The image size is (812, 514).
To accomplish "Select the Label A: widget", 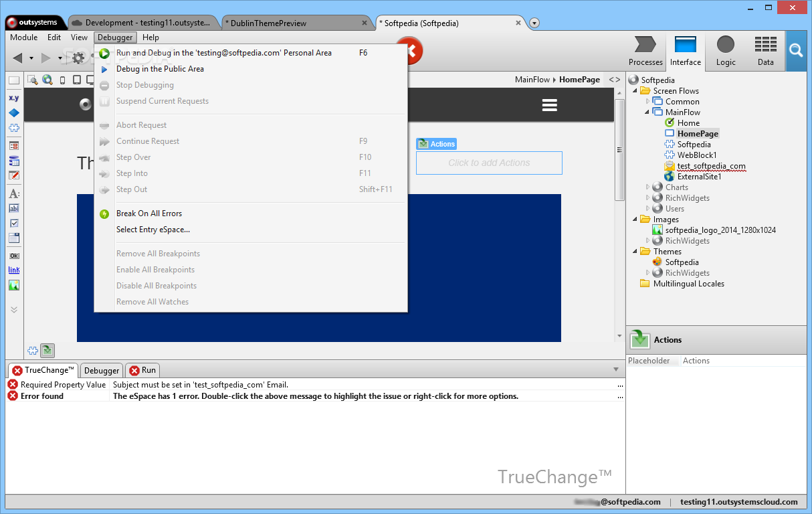I will pos(13,193).
